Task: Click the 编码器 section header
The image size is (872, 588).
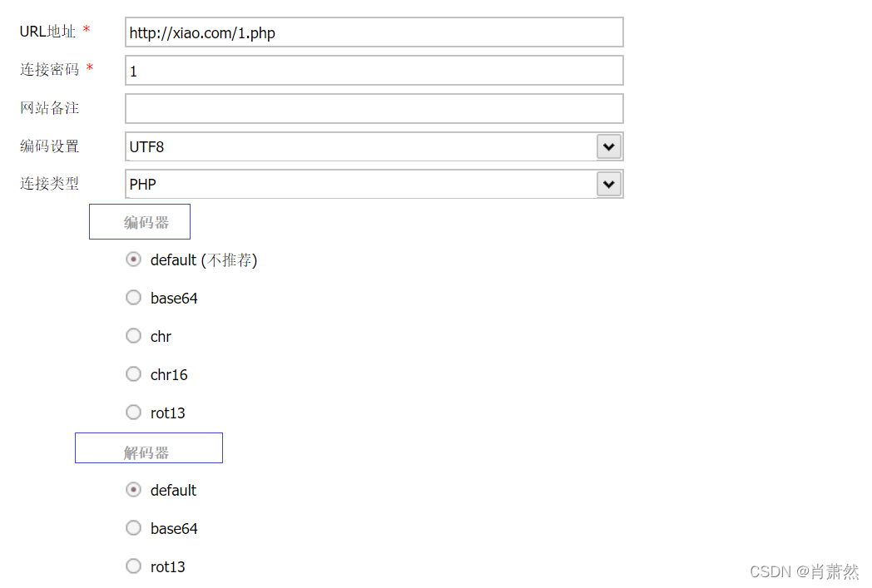Action: [x=146, y=222]
